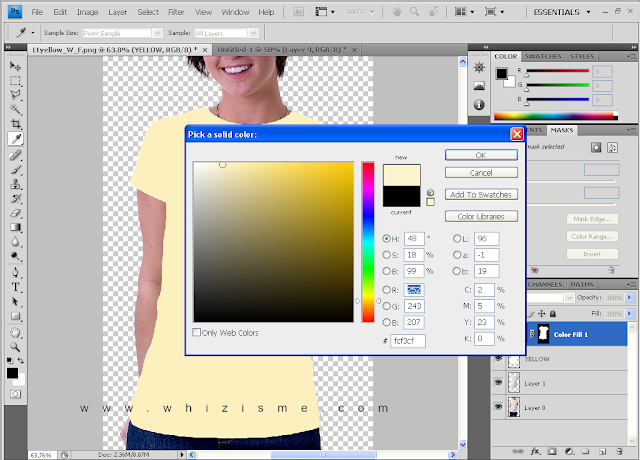
Task: Click the new color preview swatch
Action: pyautogui.click(x=401, y=176)
